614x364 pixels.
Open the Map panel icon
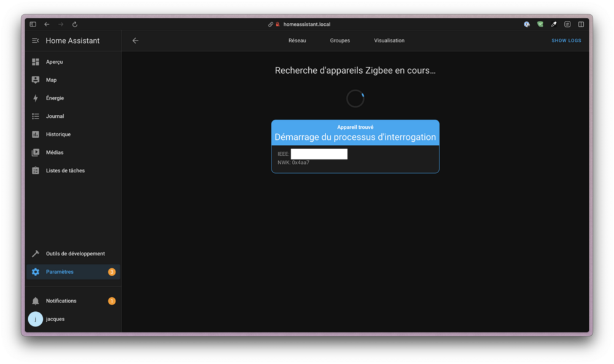point(35,80)
